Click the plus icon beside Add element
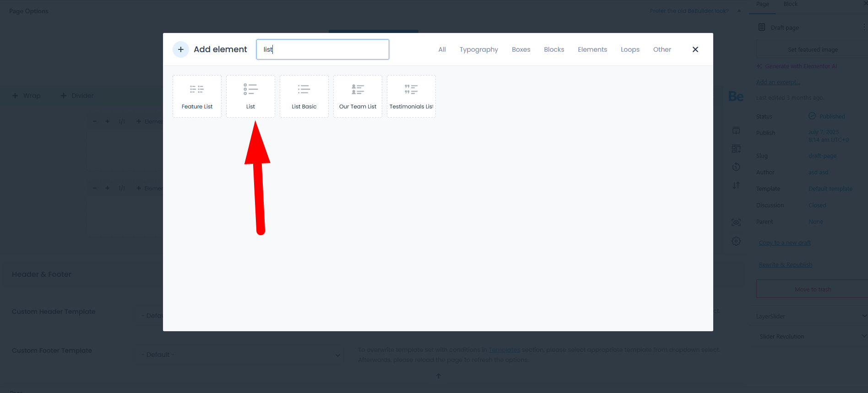The width and height of the screenshot is (868, 393). click(x=181, y=49)
